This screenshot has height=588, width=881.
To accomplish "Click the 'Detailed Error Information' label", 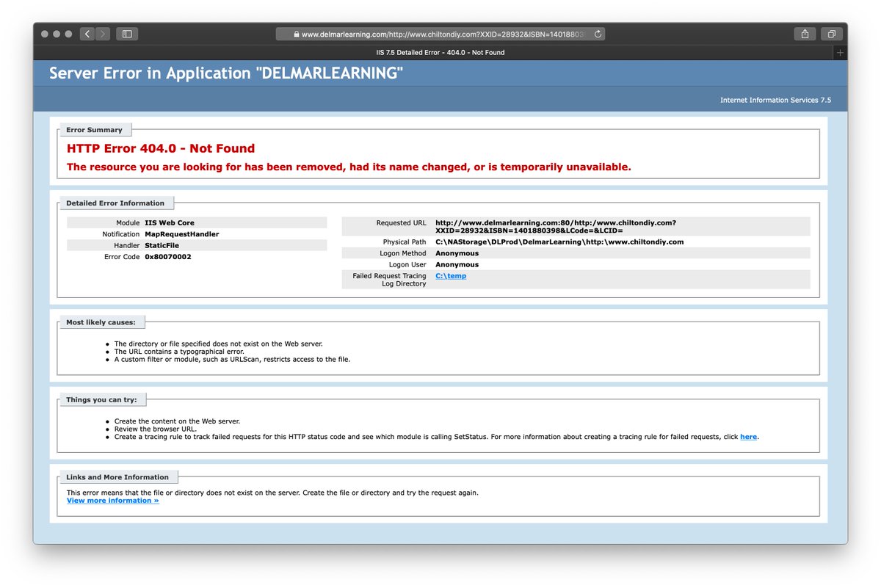I will (x=115, y=203).
